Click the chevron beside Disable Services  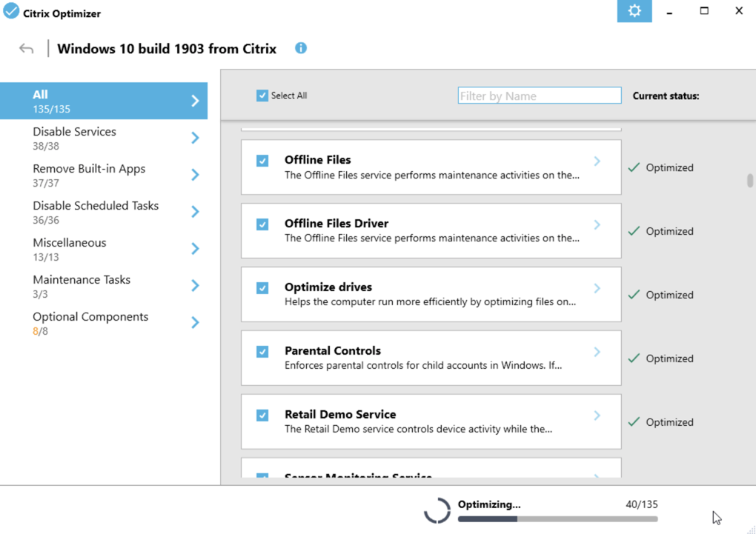pyautogui.click(x=195, y=138)
